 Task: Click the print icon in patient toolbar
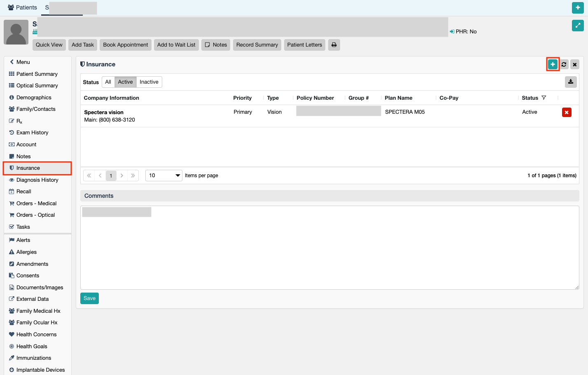(x=334, y=45)
